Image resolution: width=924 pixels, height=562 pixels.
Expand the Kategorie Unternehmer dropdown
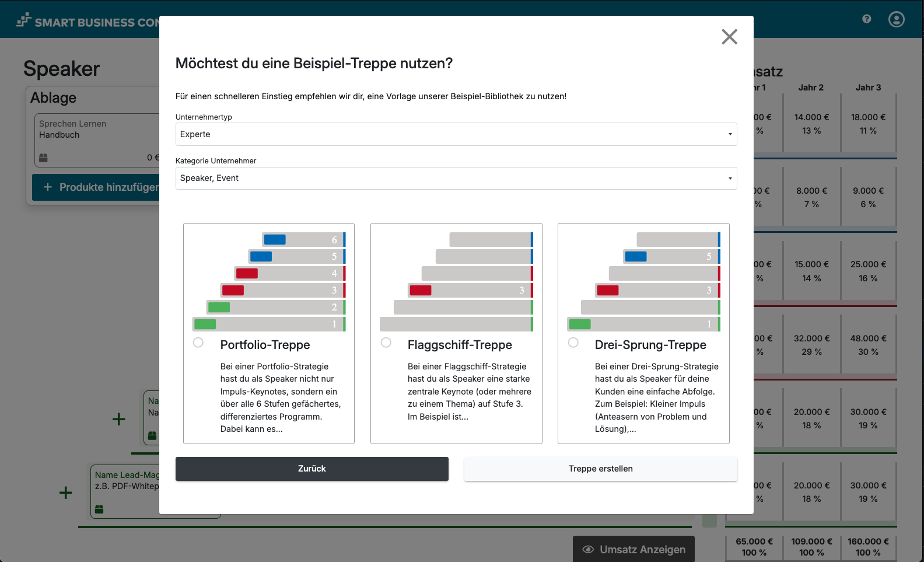456,178
